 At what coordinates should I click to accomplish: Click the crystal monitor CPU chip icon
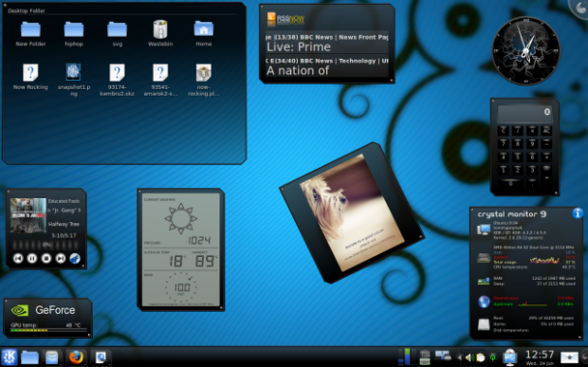point(484,258)
